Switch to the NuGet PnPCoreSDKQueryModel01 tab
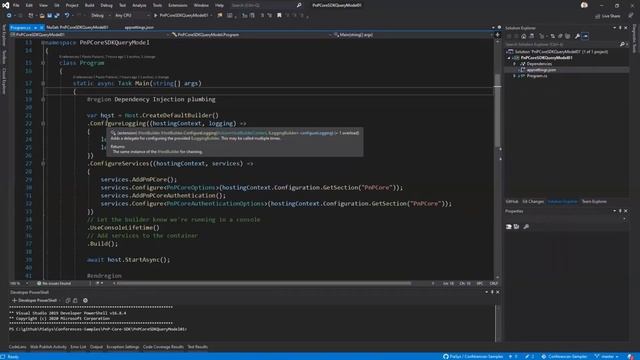Screen dimensions: 640x360 tap(77, 27)
